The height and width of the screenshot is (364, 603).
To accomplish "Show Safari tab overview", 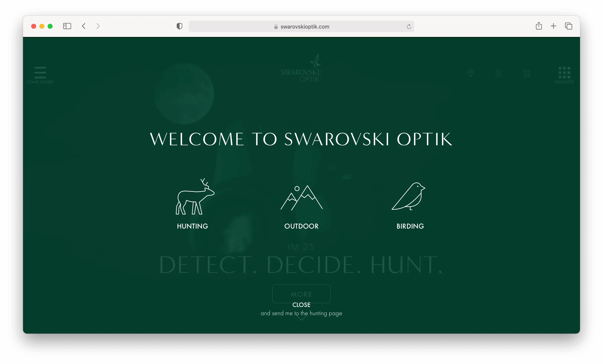I will pyautogui.click(x=568, y=26).
